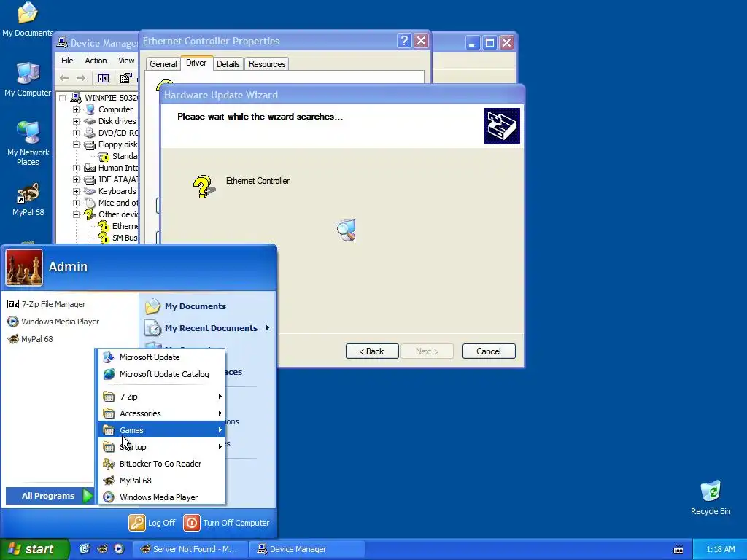The height and width of the screenshot is (560, 747).
Task: Open MyPal 68 in Start menu pinned list
Action: tap(31, 339)
